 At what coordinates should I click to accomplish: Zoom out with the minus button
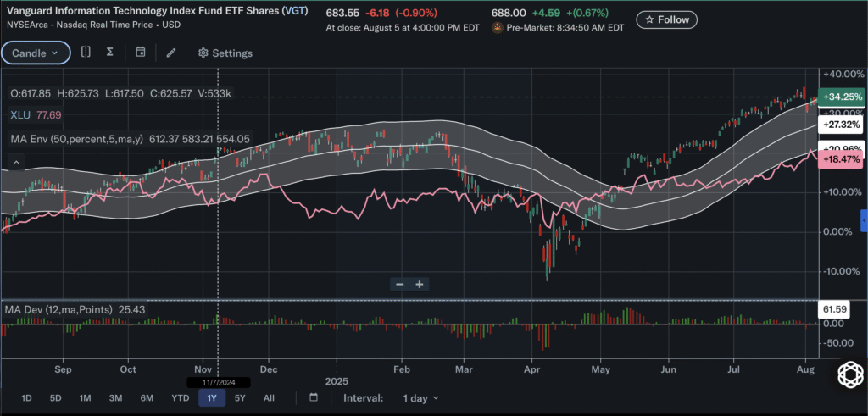[x=400, y=285]
